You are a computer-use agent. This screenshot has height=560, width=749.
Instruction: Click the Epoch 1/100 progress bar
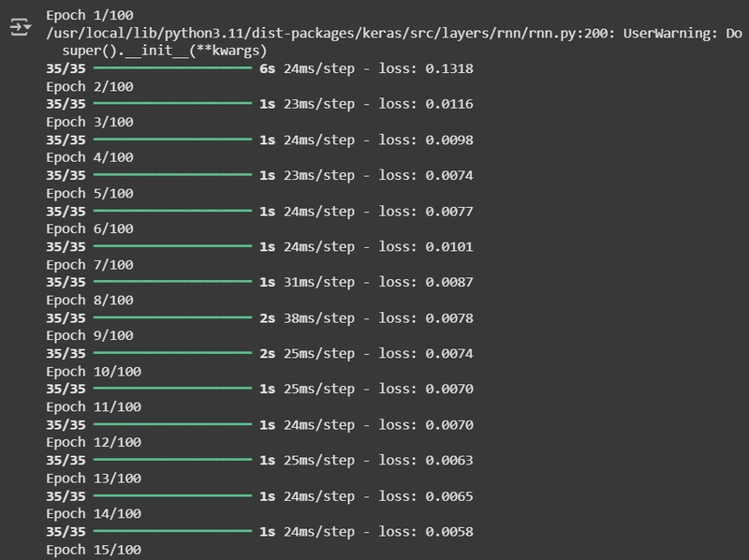click(x=172, y=68)
